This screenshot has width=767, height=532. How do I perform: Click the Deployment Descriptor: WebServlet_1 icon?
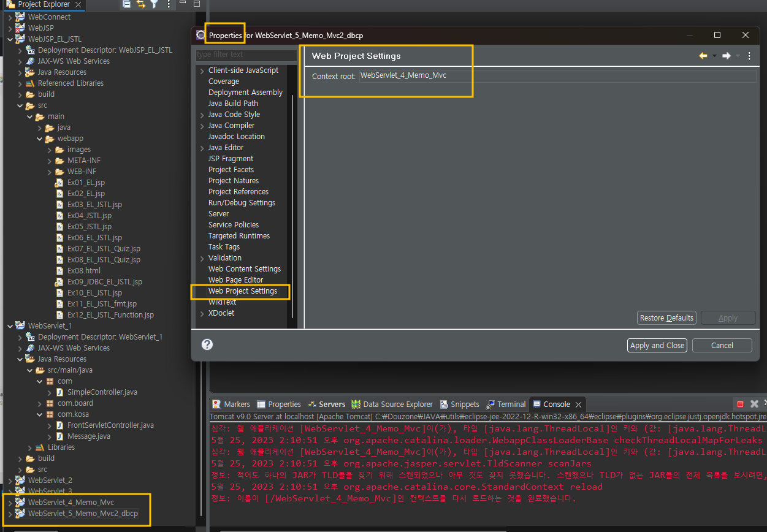30,337
